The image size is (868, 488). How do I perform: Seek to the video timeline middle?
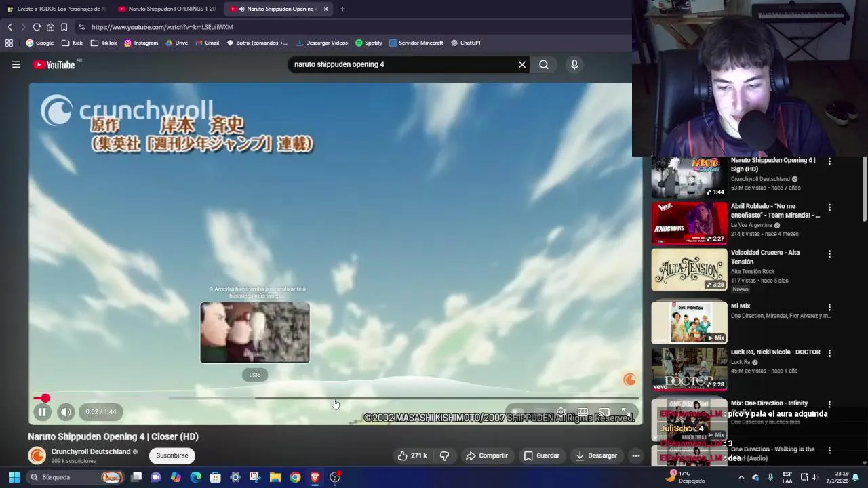click(x=336, y=398)
